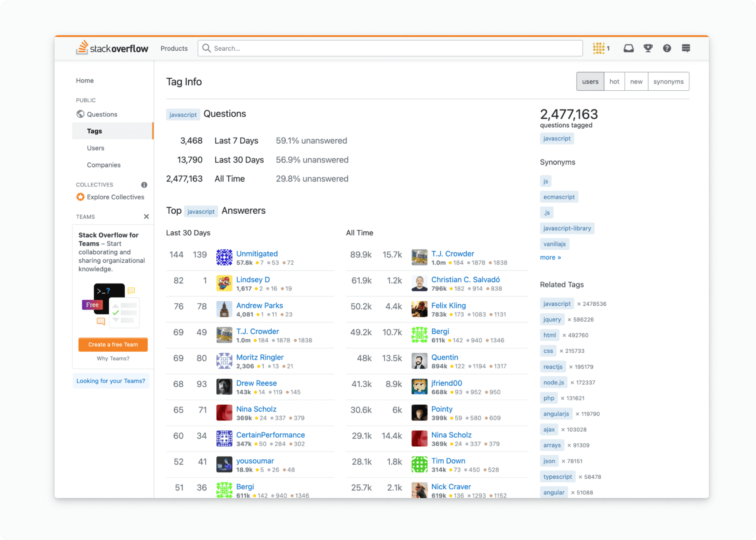
Task: Click Felix Kling's avatar
Action: [419, 309]
